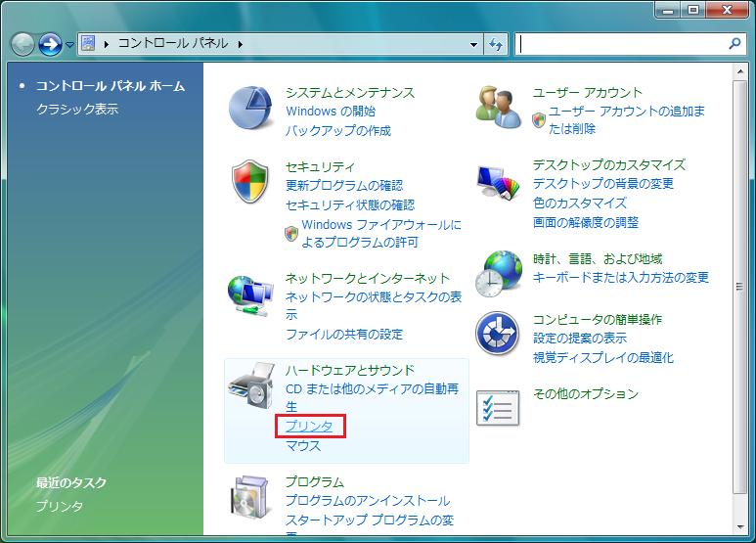This screenshot has height=543, width=756.
Task: Click 更新プログラムの確認
Action: pos(344,186)
